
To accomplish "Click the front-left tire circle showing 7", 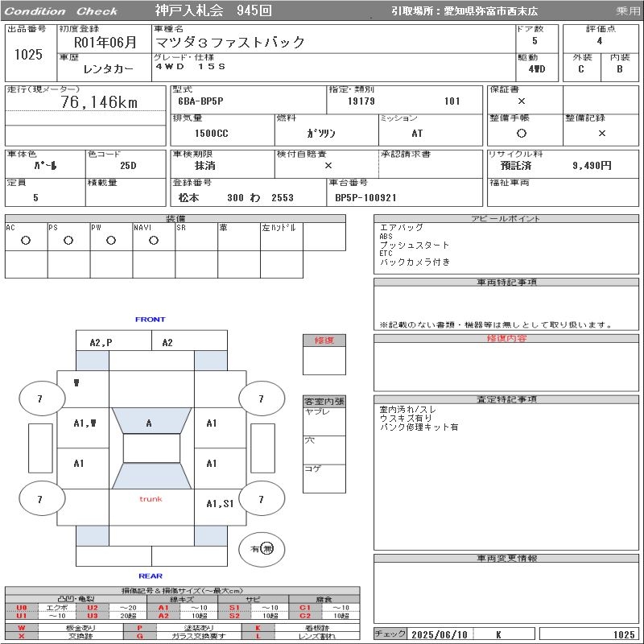I will point(42,398).
